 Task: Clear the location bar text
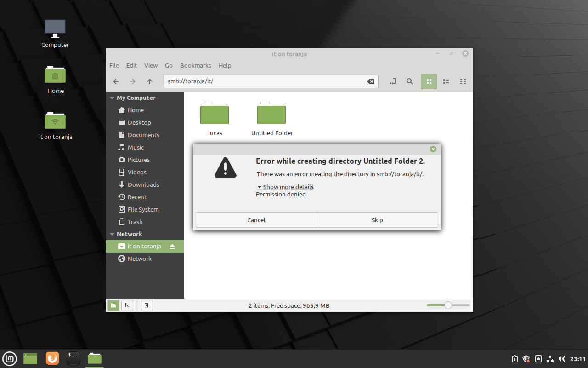tap(371, 81)
